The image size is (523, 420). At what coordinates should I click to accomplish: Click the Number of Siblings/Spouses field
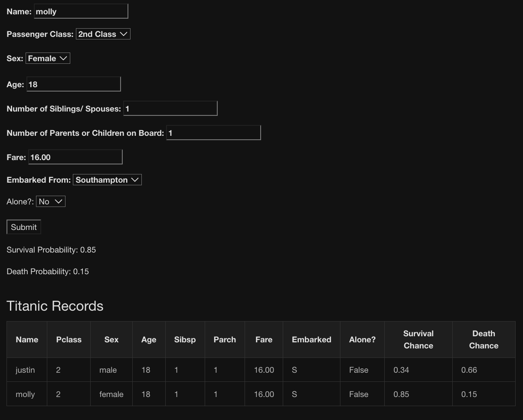170,108
